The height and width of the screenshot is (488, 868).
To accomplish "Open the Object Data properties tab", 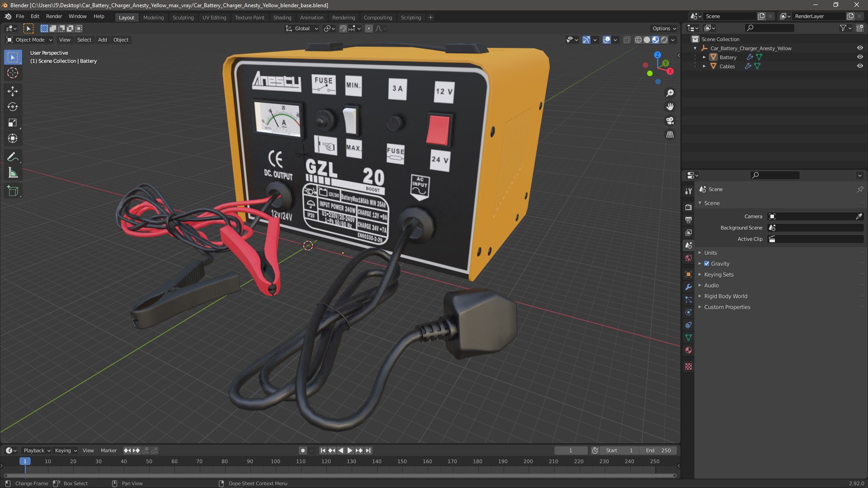I will (x=689, y=338).
